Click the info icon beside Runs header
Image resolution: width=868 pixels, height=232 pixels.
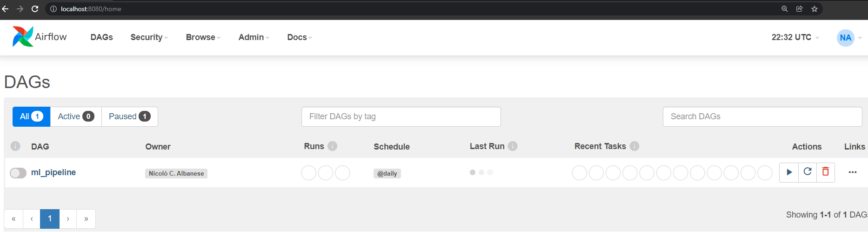click(x=332, y=146)
